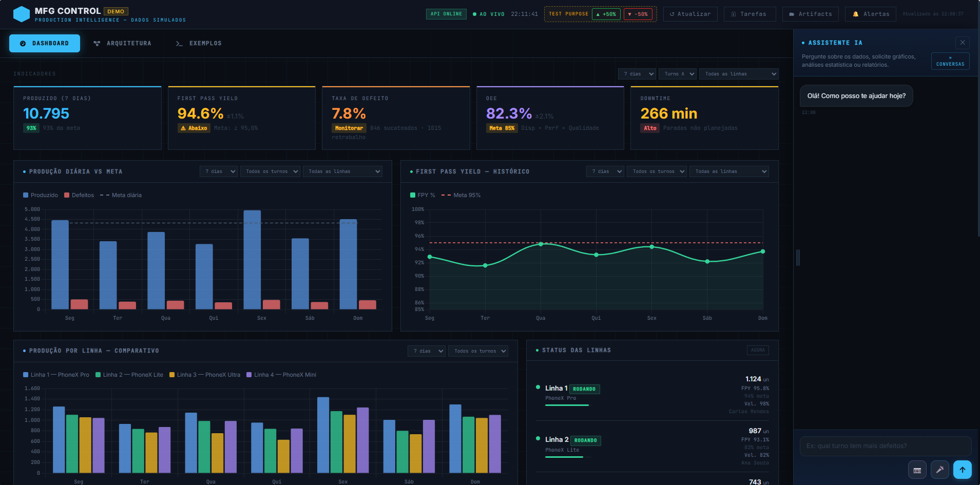This screenshot has height=485, width=980.
Task: Open the Alertas notifications
Action: [871, 14]
